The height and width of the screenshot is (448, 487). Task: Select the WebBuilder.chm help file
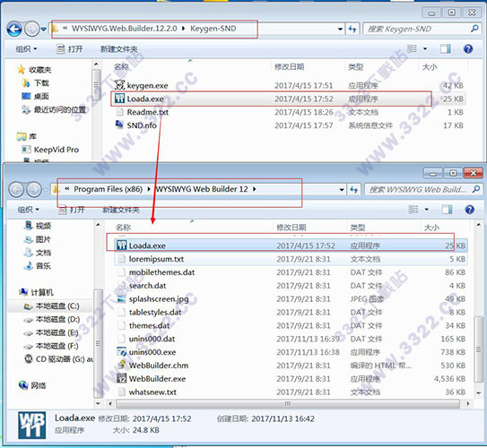coord(291,366)
